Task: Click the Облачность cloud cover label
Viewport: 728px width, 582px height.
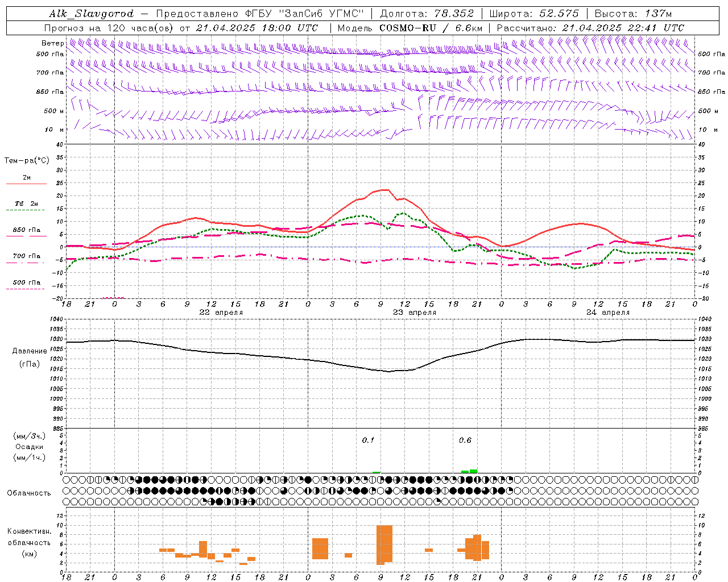Action: tap(29, 493)
